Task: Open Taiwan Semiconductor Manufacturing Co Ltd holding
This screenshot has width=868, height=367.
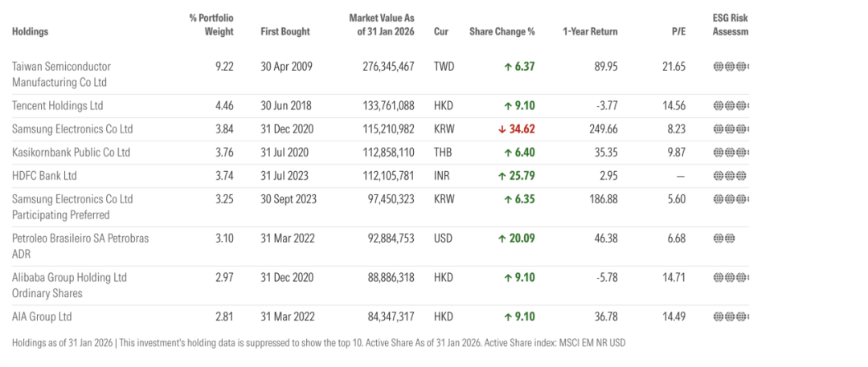Action: pyautogui.click(x=62, y=74)
